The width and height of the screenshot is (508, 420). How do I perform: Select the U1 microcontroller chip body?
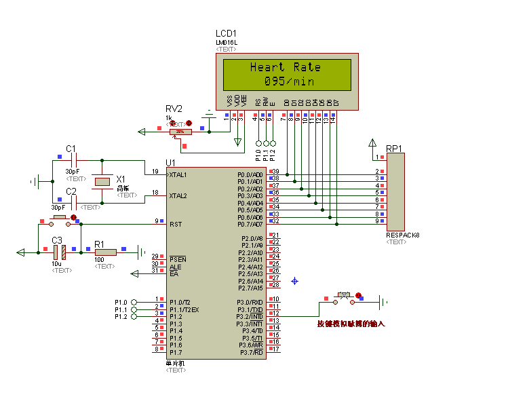pyautogui.click(x=216, y=263)
